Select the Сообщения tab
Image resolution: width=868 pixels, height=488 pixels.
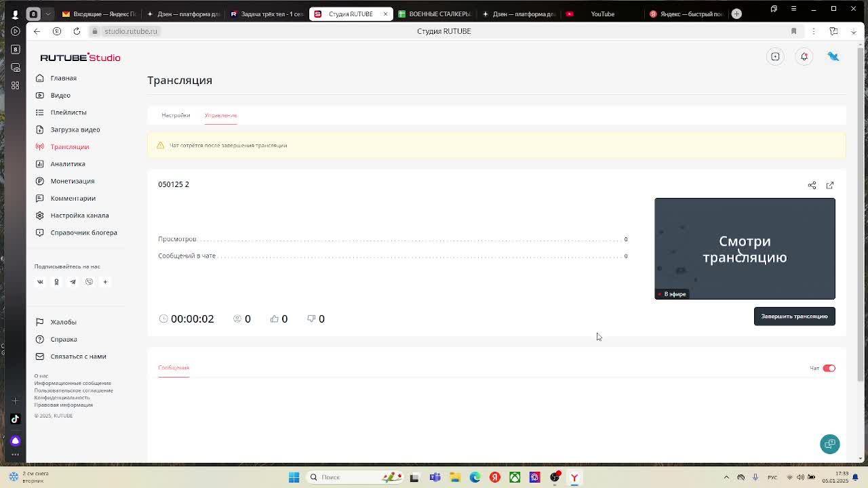point(174,368)
